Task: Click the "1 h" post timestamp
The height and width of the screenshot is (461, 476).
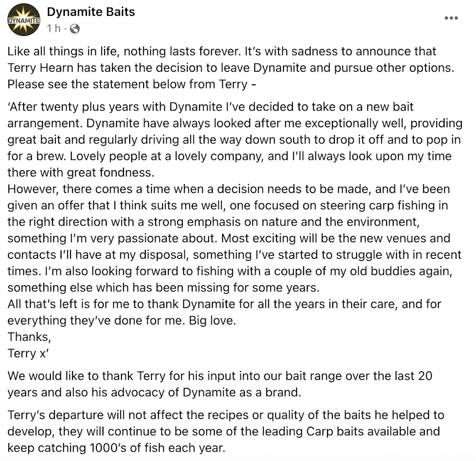Action: click(x=54, y=29)
